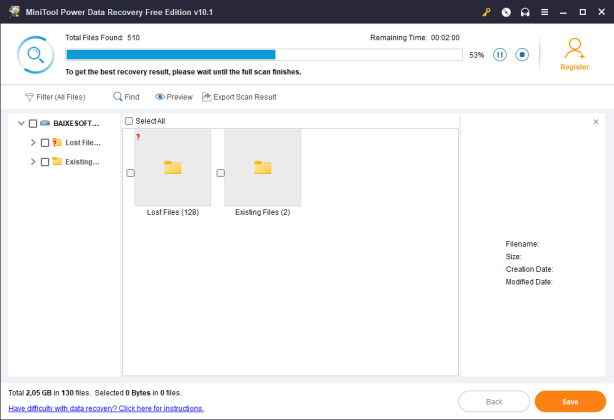Open the Preview tool
Image resolution: width=614 pixels, height=420 pixels.
[x=174, y=97]
